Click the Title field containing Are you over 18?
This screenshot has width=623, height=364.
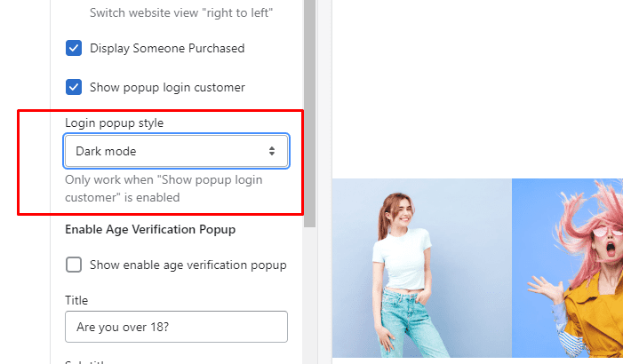(176, 327)
